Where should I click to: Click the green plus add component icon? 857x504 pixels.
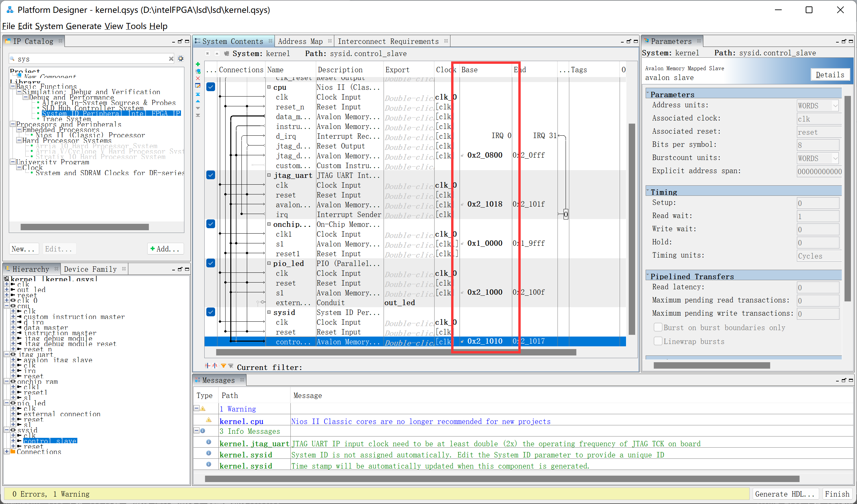point(198,64)
